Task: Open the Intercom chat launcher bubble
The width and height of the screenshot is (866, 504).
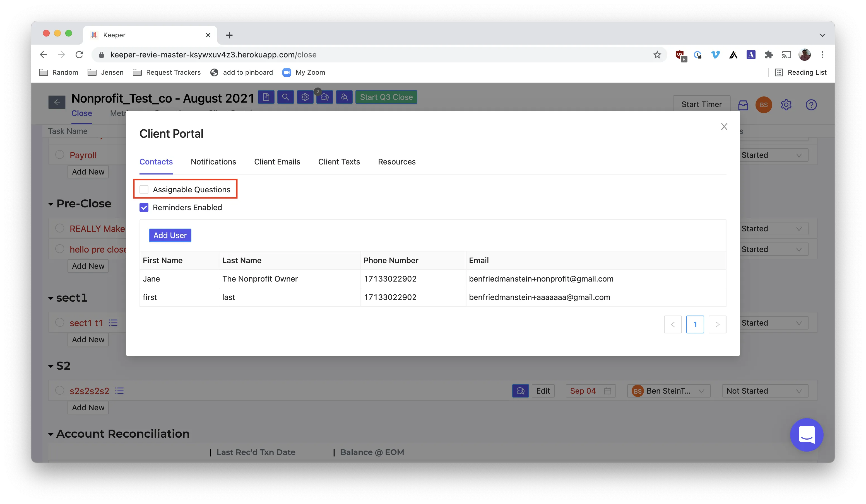Action: point(807,435)
